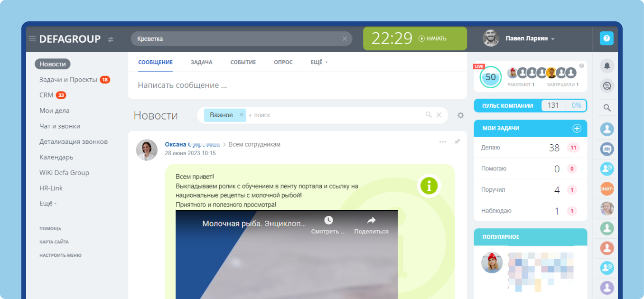Click the Написать сообщение input field
The image size is (644, 299).
point(237,85)
